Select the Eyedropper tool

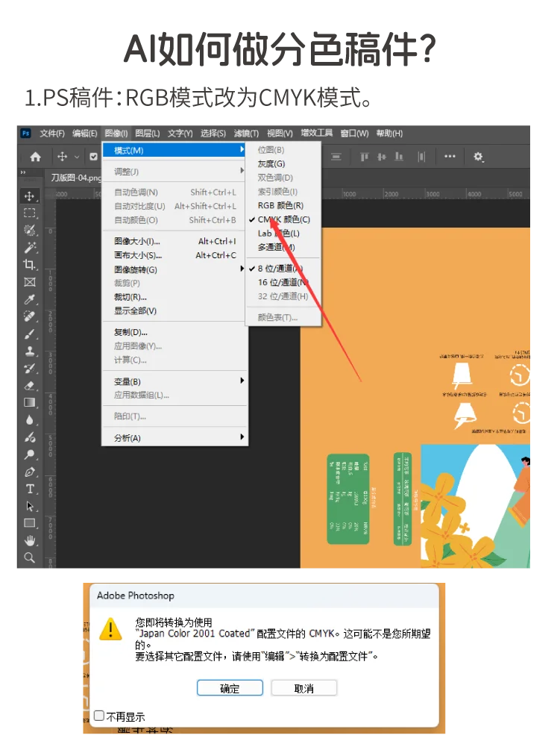click(x=30, y=299)
